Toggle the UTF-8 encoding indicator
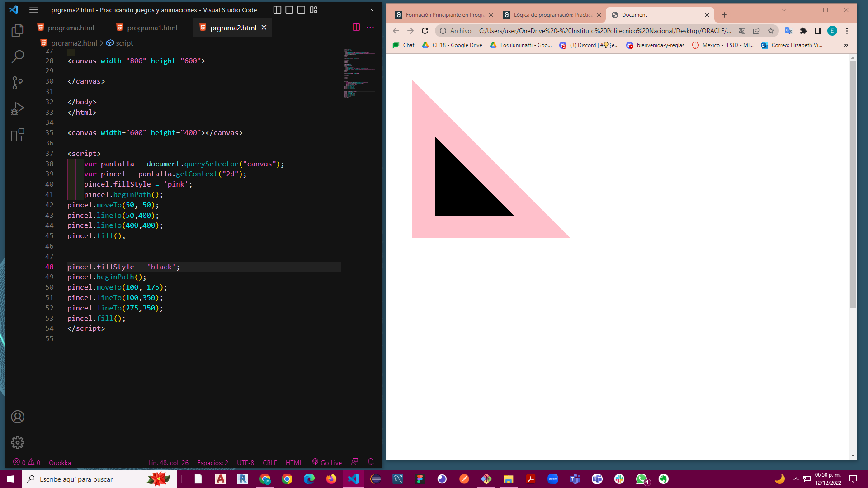 tap(245, 462)
